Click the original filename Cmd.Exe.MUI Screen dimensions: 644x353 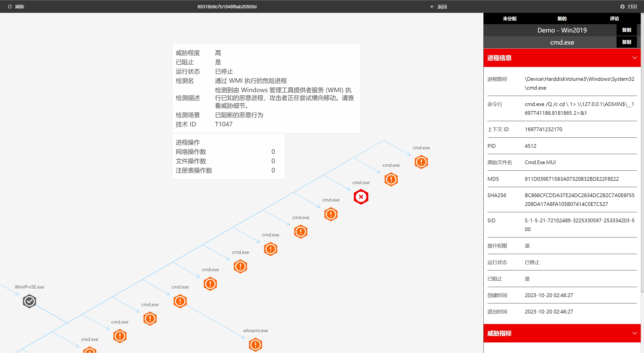pyautogui.click(x=540, y=162)
